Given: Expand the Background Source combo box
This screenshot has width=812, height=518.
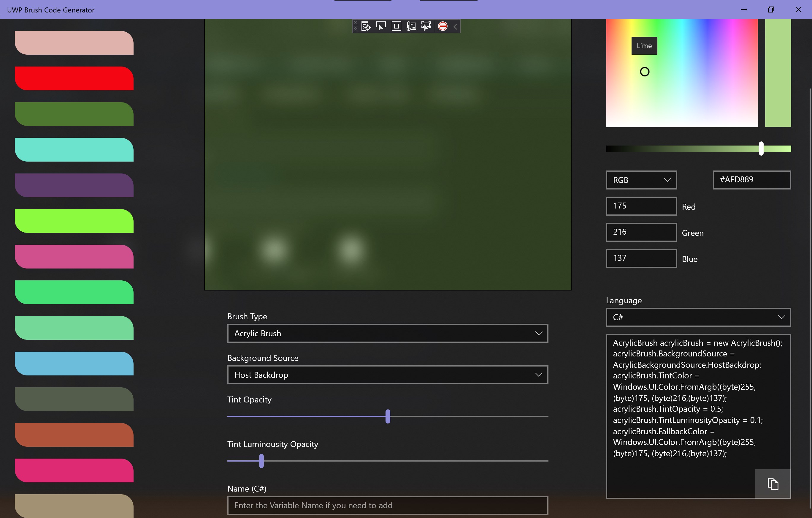Looking at the screenshot, I should 388,375.
